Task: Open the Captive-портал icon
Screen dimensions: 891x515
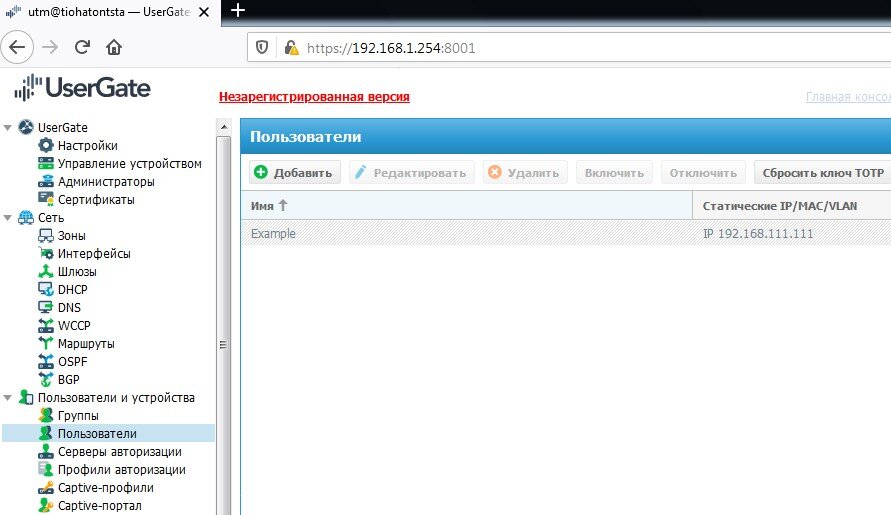Action: [x=45, y=506]
